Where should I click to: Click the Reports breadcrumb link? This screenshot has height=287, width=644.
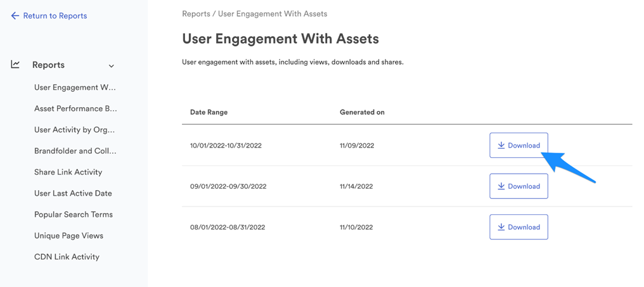[196, 14]
